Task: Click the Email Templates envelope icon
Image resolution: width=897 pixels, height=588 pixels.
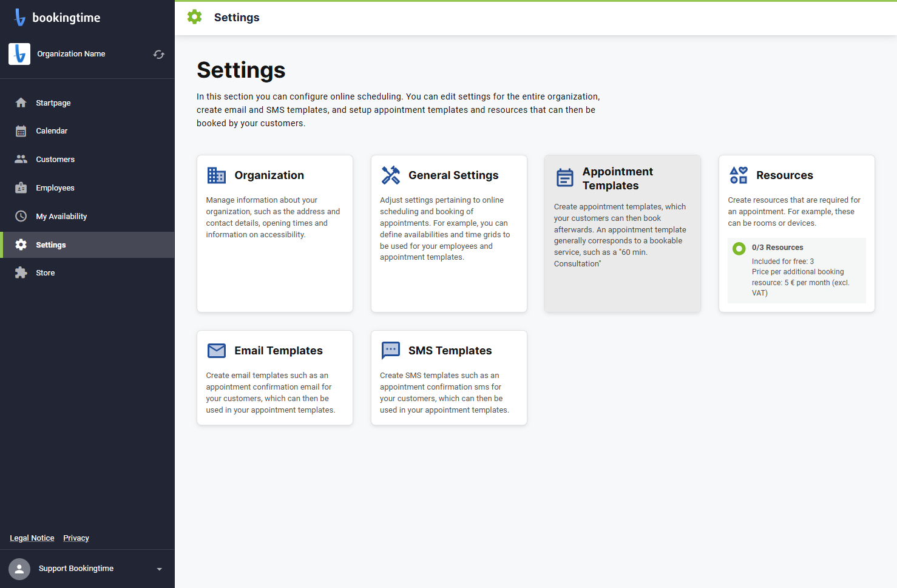Action: (217, 351)
